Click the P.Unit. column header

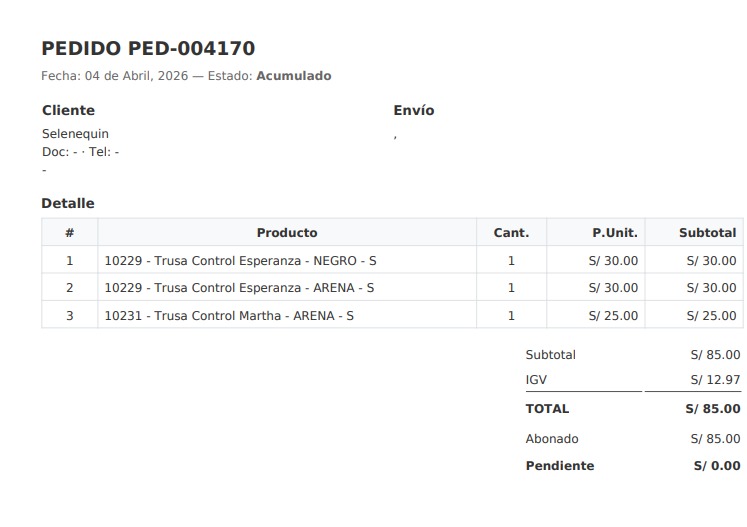click(x=614, y=233)
